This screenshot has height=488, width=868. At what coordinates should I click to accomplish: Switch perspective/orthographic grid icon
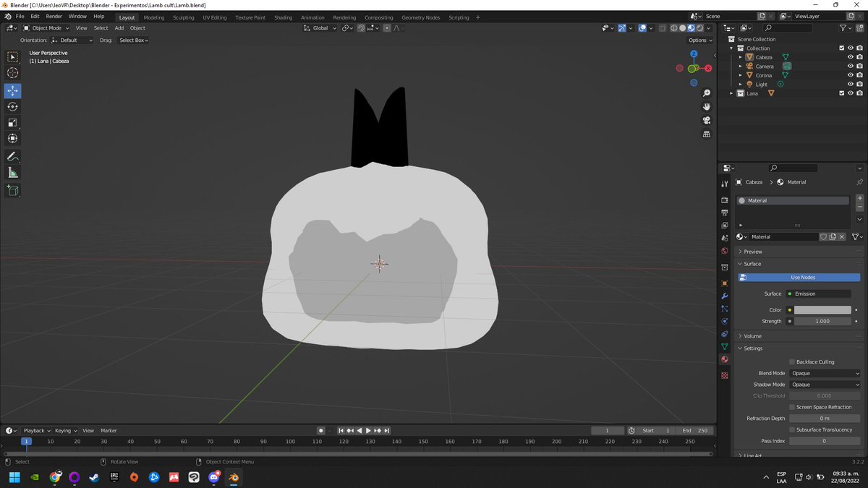point(707,134)
